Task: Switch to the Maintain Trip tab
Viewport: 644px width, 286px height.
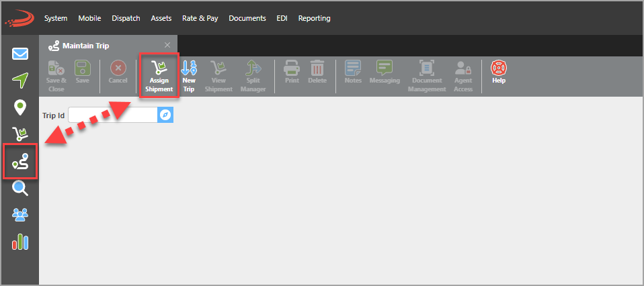Action: coord(85,46)
